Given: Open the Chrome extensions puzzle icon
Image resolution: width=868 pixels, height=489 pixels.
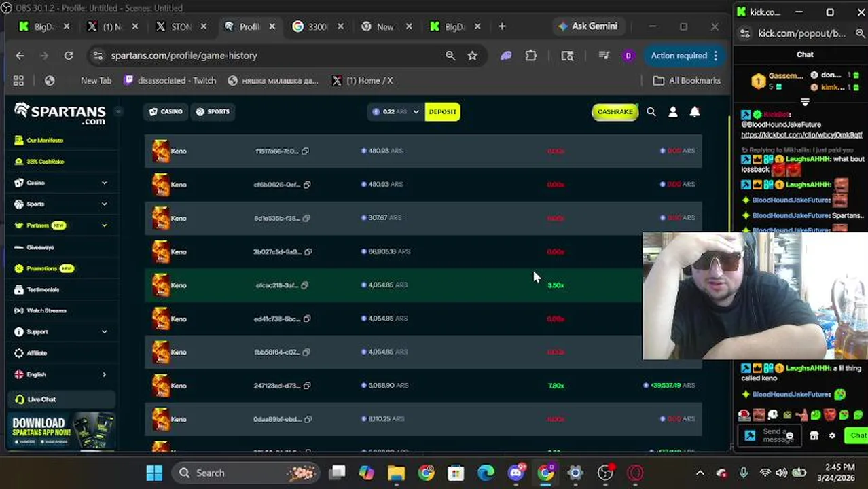Looking at the screenshot, I should 531,56.
